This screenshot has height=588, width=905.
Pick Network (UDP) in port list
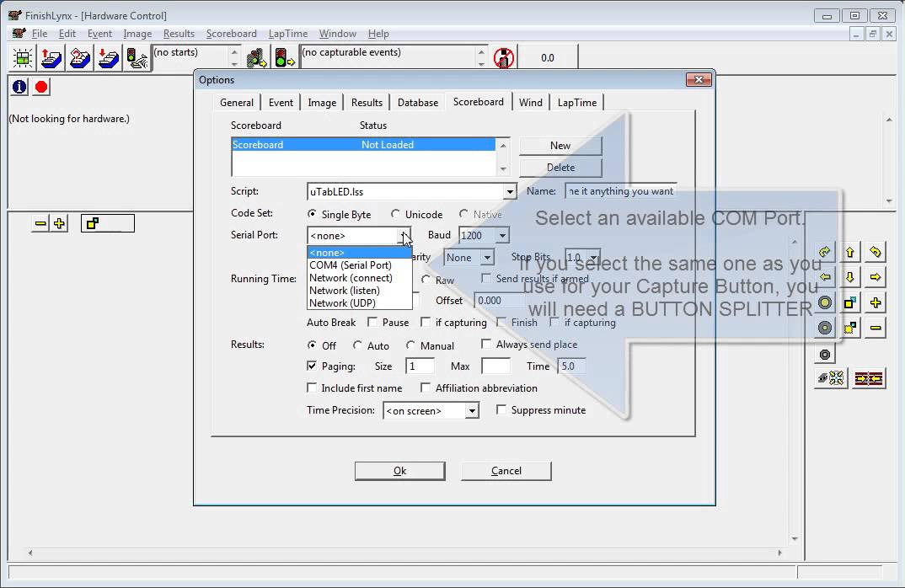coord(359,303)
